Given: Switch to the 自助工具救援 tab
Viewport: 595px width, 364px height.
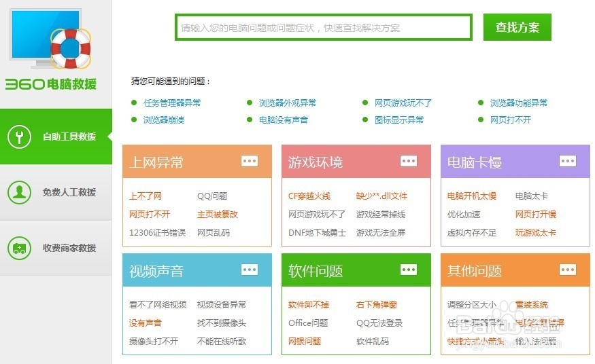Looking at the screenshot, I should (x=56, y=136).
